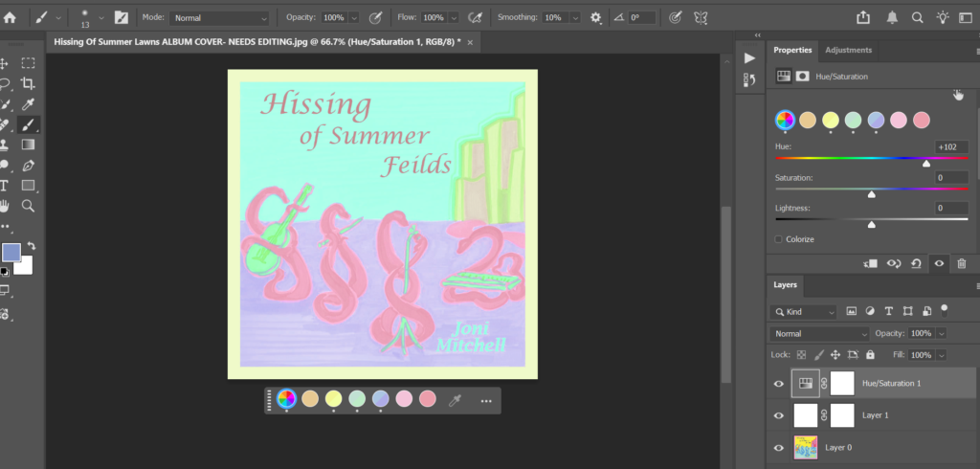Image resolution: width=980 pixels, height=469 pixels.
Task: Select the Brush tool in left toolbar
Action: tap(28, 124)
